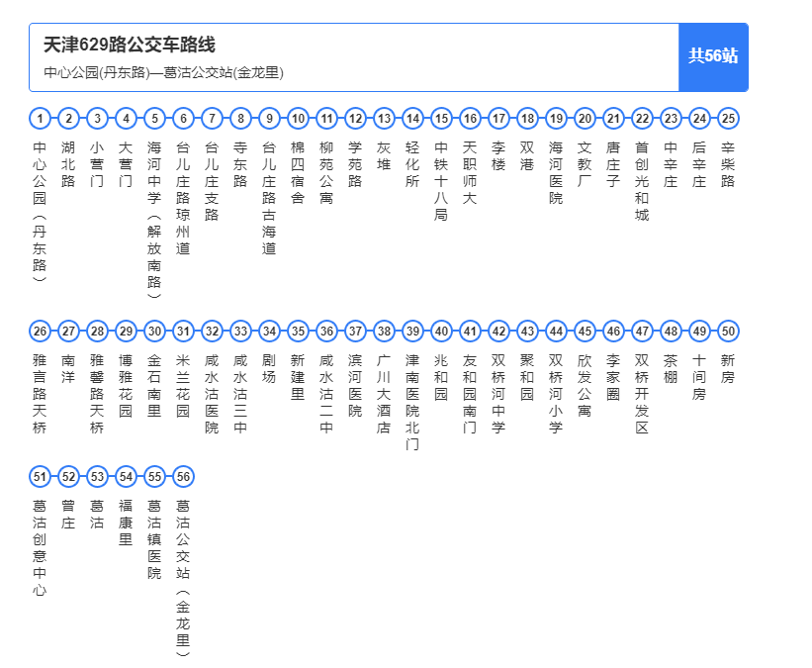Select circle 40 for 兆和园 station
812x668 pixels.
pos(440,333)
